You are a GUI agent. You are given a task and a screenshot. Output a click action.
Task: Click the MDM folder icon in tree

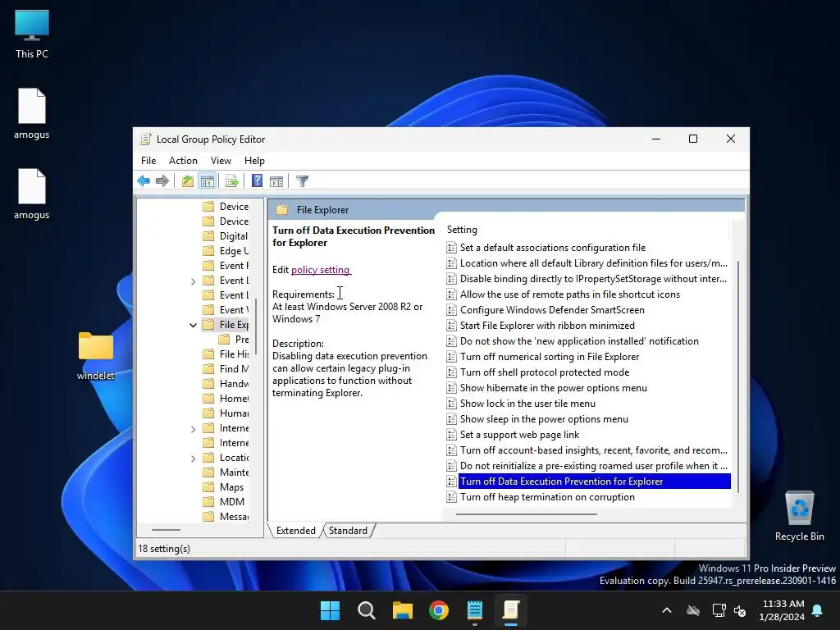tap(209, 502)
